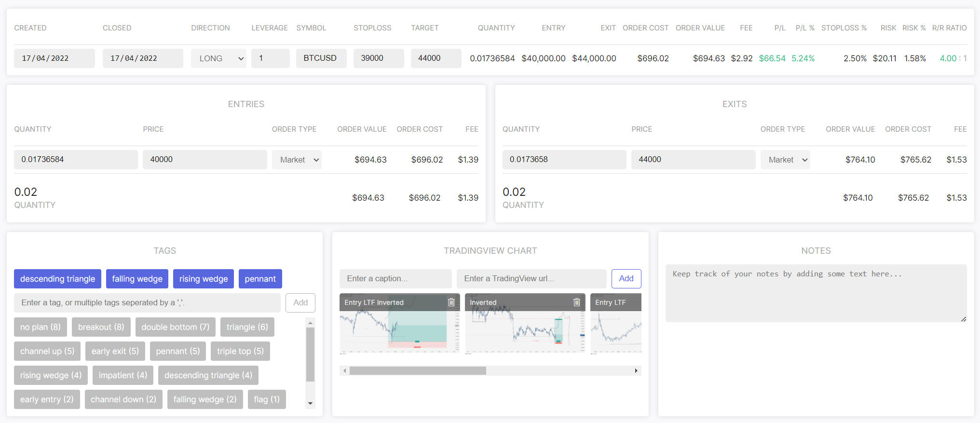Screen dimensions: 980x423
Task: Add the impatient (4) tag
Action: tap(123, 375)
